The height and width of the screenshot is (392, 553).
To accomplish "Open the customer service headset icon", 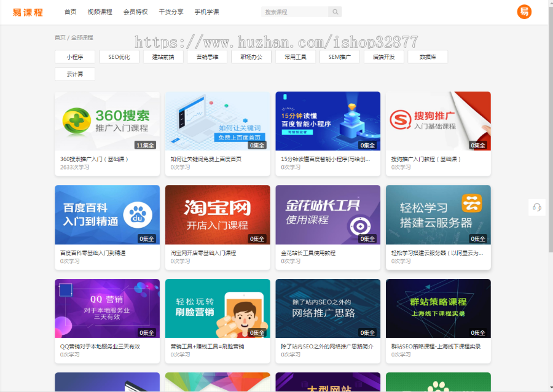I will 537,208.
